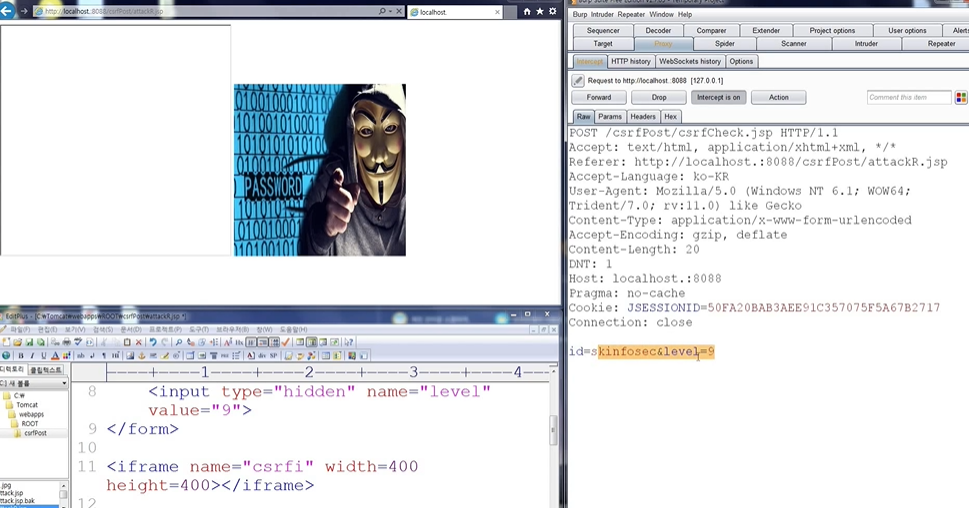The image size is (969, 508).
Task: Click EditPlus Open file toolbar icon
Action: 17,342
